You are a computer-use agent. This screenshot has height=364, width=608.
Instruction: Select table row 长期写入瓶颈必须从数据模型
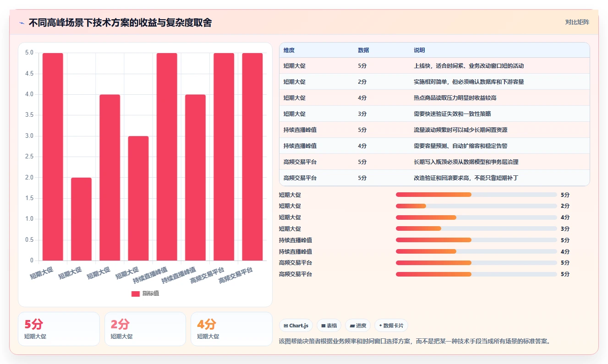click(x=434, y=162)
